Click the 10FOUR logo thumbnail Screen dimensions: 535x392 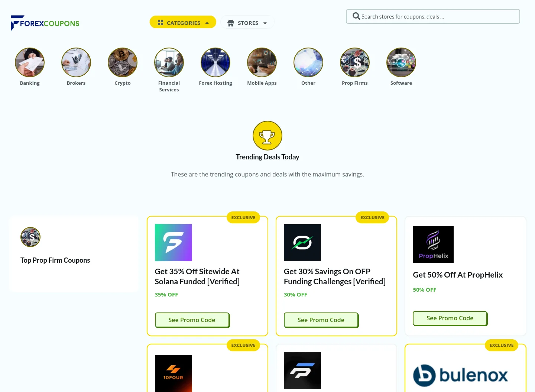(x=174, y=373)
